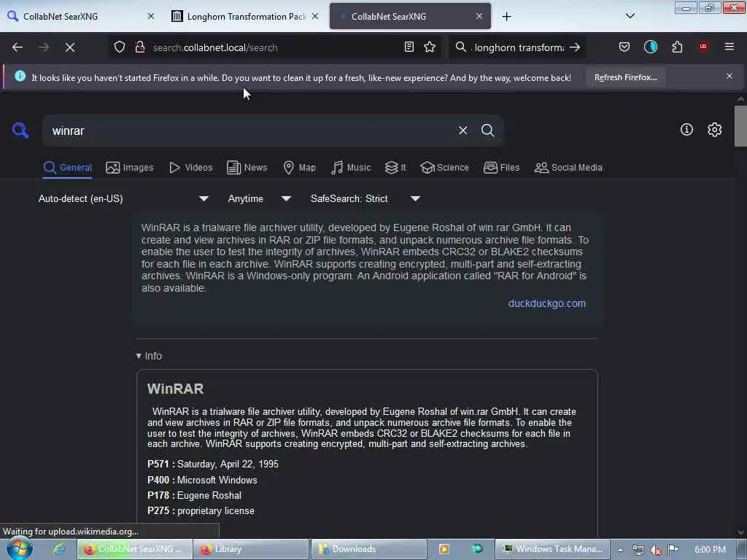Open the Firefox hamburger menu
The width and height of the screenshot is (747, 560).
click(x=729, y=47)
